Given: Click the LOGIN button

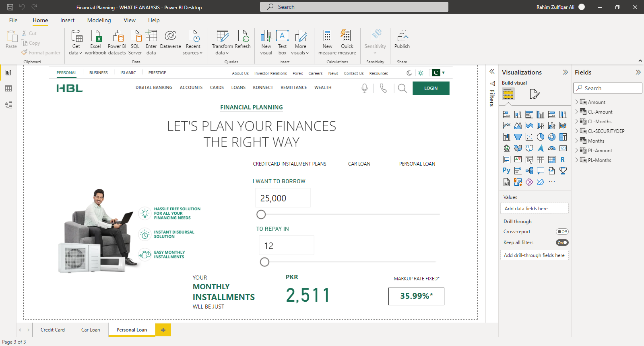Looking at the screenshot, I should click(431, 88).
